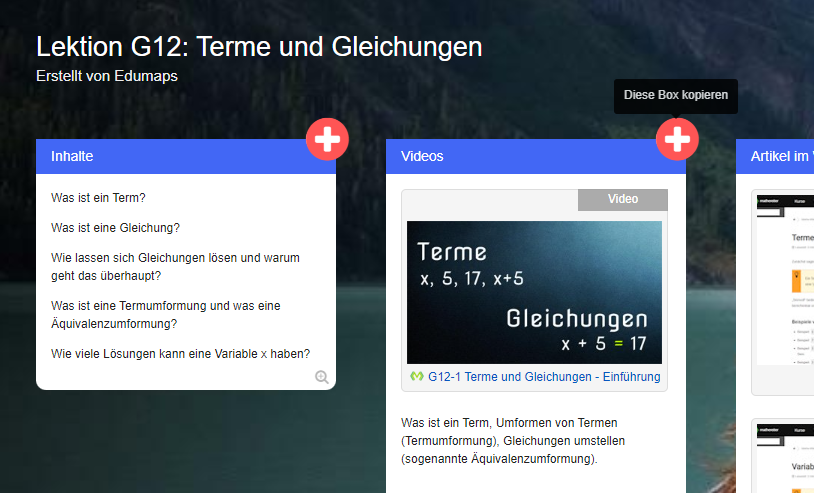
Task: Click the video description starting Was ist ein Term, Umformen
Action: 513,441
